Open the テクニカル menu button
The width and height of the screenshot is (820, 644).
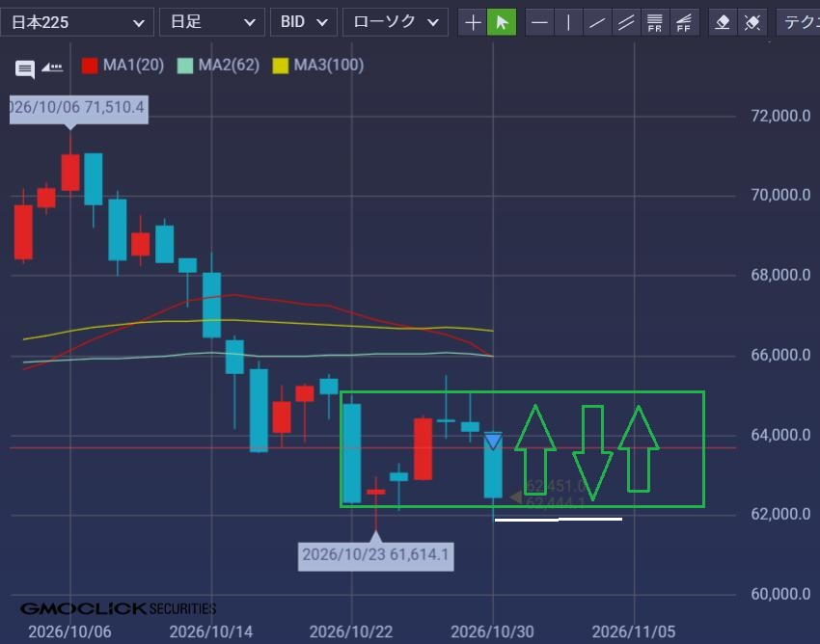tap(798, 22)
